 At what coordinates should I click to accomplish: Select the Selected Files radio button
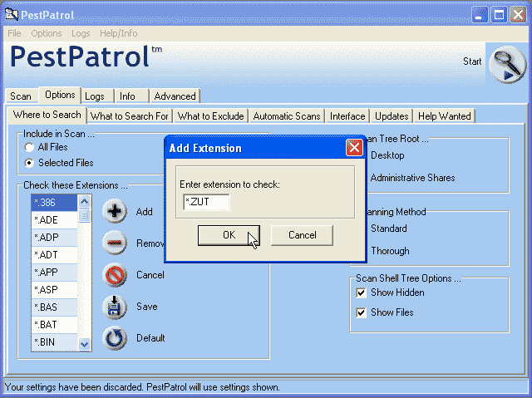pyautogui.click(x=29, y=163)
